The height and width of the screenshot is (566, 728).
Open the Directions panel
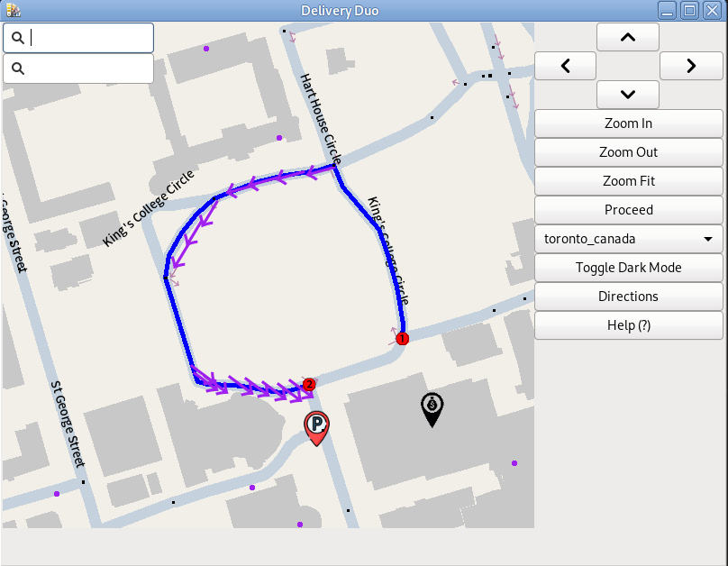[x=628, y=297]
